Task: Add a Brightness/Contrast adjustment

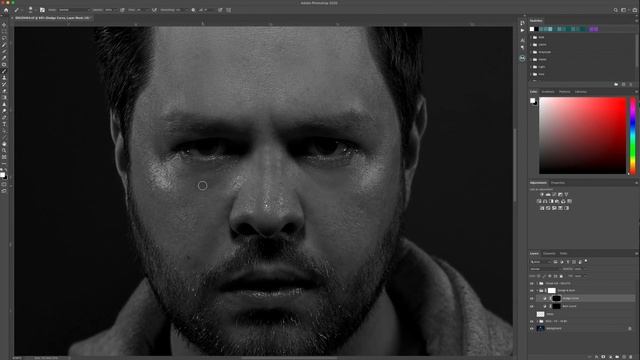Action: pos(542,194)
